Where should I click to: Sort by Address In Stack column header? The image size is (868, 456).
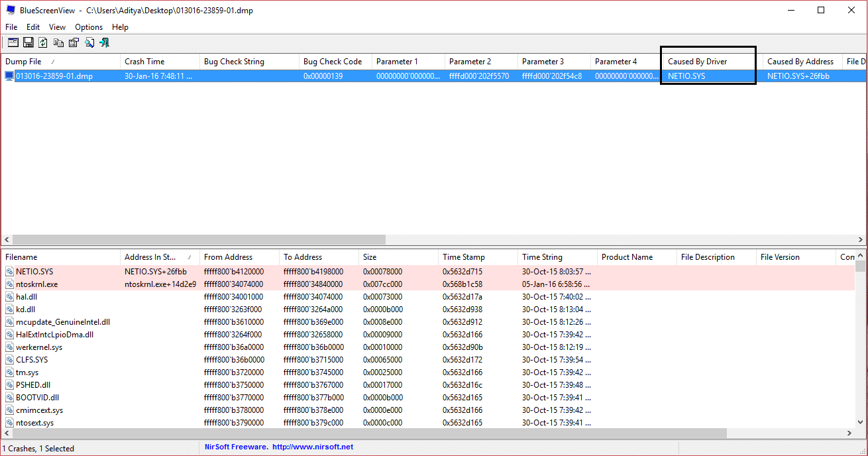(x=150, y=257)
